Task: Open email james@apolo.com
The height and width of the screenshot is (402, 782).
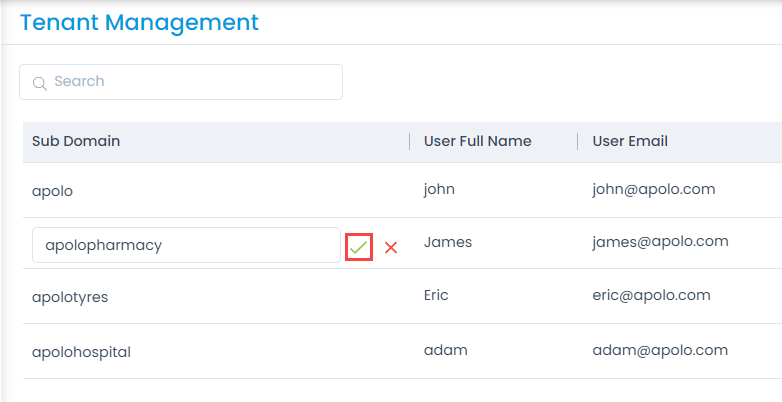Action: click(660, 242)
